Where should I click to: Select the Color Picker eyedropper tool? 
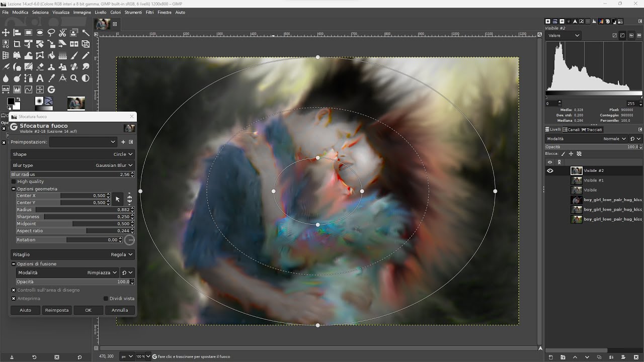click(51, 78)
